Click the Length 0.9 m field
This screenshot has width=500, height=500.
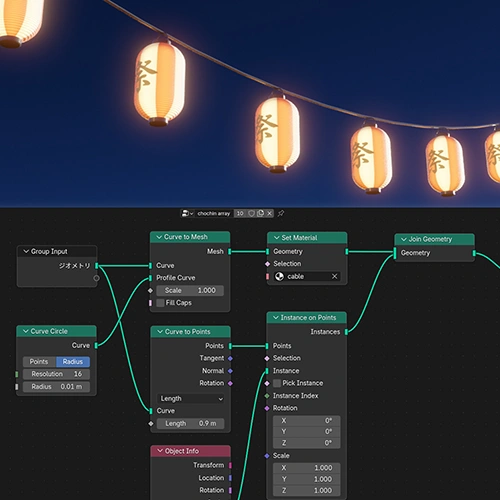tap(191, 423)
